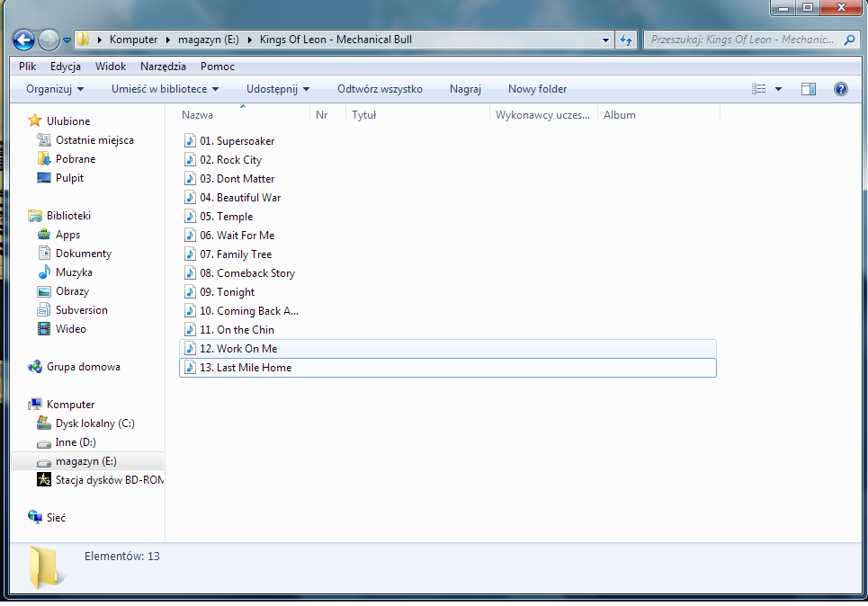Click the Nagraj button
Viewport: 868px width, 606px height.
point(465,89)
